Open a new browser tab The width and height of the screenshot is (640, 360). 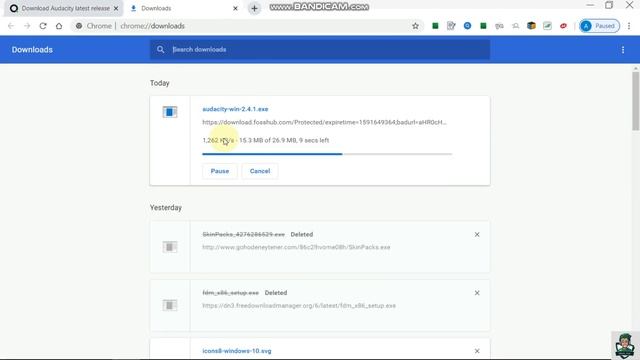[x=254, y=8]
